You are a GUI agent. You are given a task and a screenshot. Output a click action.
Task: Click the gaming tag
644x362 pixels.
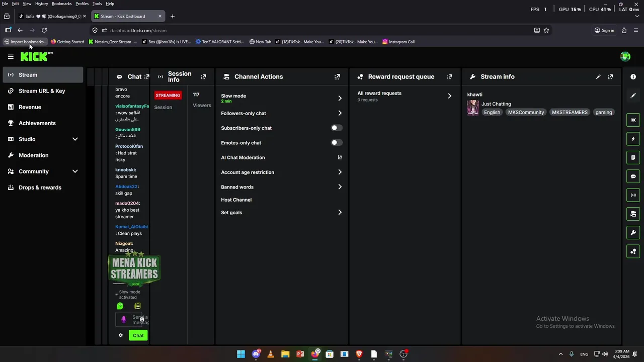click(x=604, y=112)
